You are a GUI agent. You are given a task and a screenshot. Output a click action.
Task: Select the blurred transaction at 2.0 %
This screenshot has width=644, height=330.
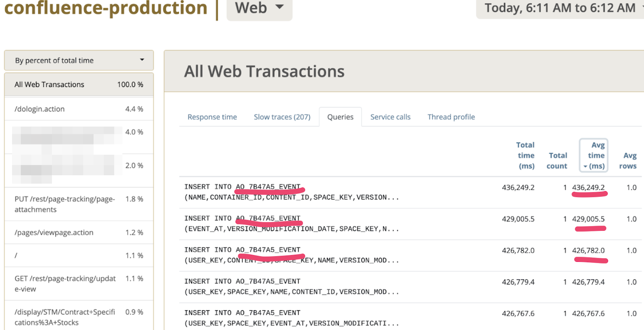pos(79,170)
